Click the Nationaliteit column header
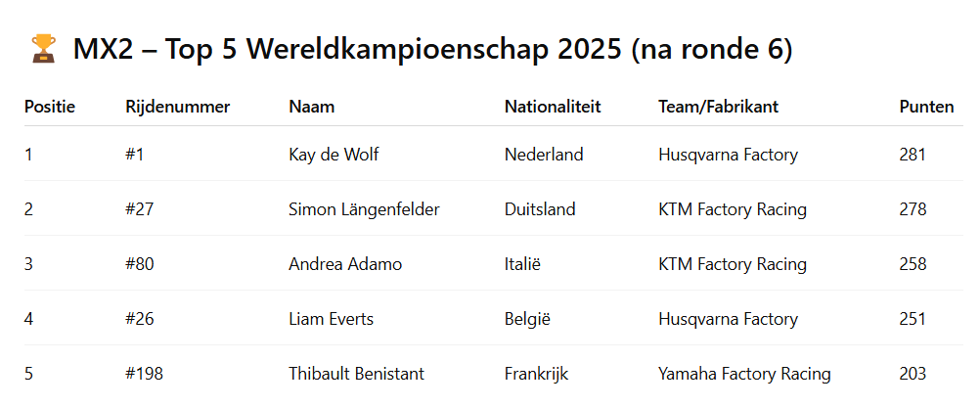 [x=553, y=107]
